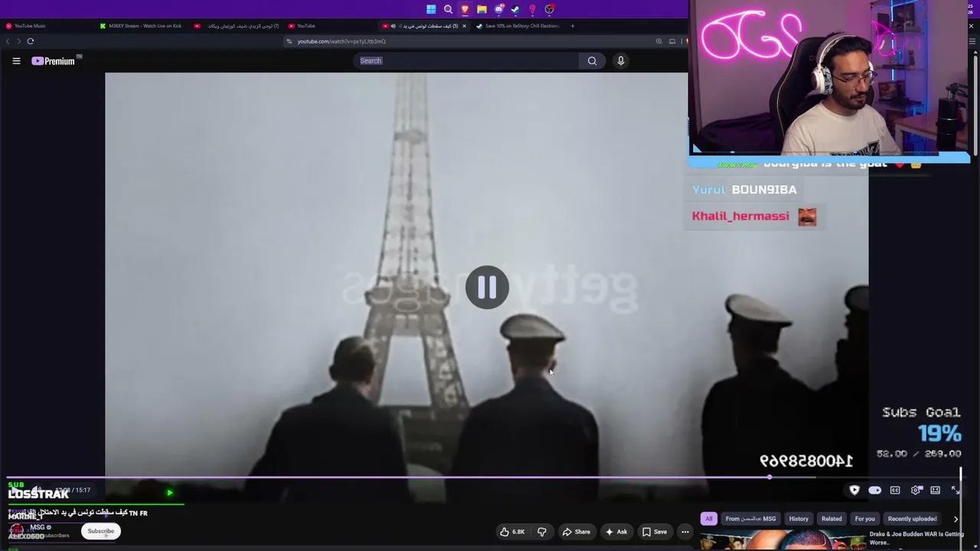Select the History filter chip

(799, 519)
